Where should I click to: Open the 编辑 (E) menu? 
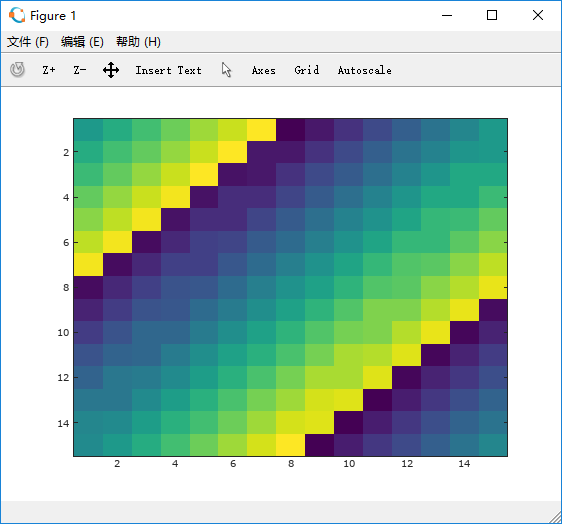82,42
